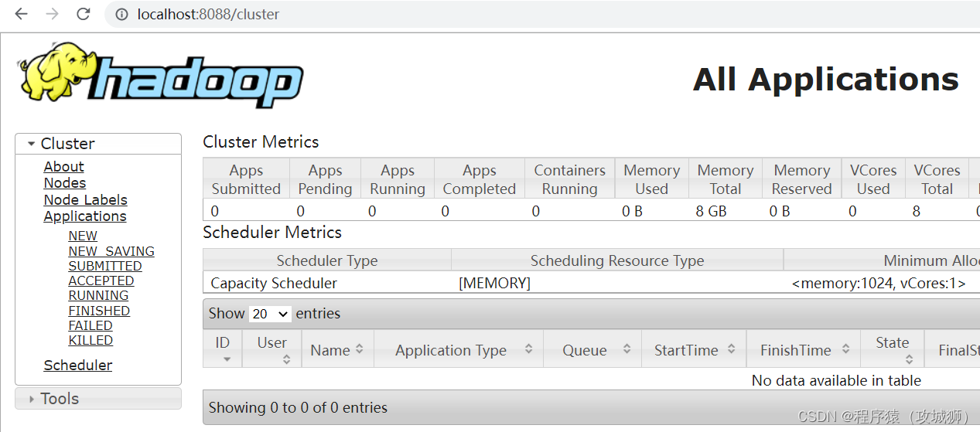The height and width of the screenshot is (432, 980).
Task: Click the Scheduler Type column header
Action: click(327, 260)
